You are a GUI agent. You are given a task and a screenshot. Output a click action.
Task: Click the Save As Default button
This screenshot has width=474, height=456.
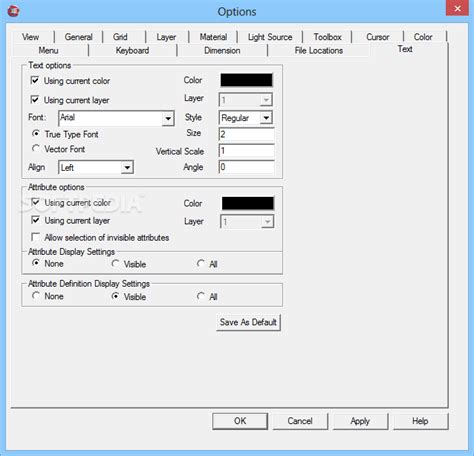248,322
